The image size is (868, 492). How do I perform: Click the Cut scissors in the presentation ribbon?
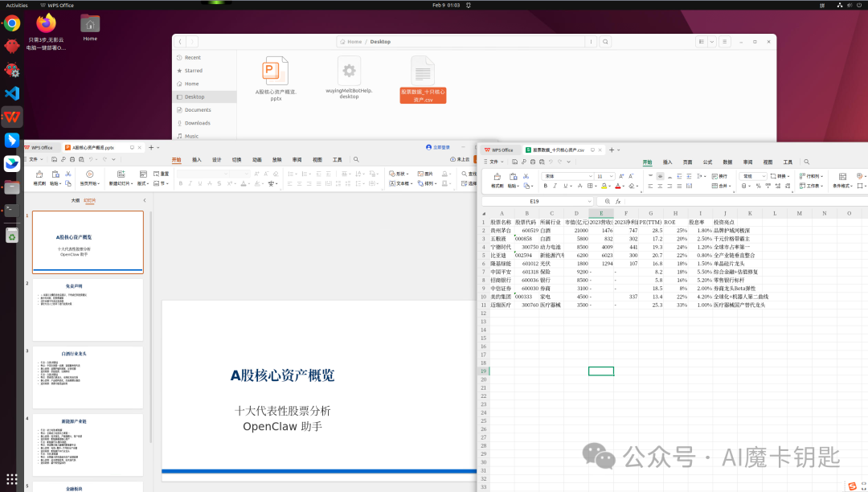tap(68, 174)
